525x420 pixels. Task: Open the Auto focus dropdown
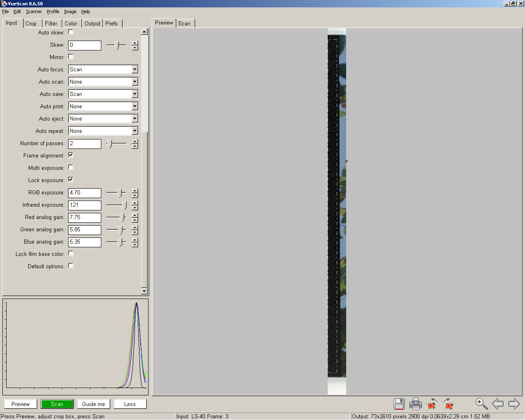coord(135,70)
